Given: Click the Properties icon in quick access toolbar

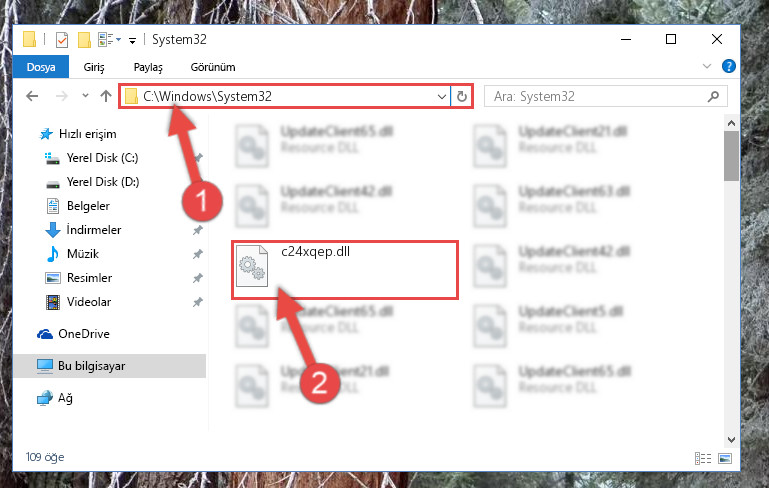Looking at the screenshot, I should click(x=62, y=40).
